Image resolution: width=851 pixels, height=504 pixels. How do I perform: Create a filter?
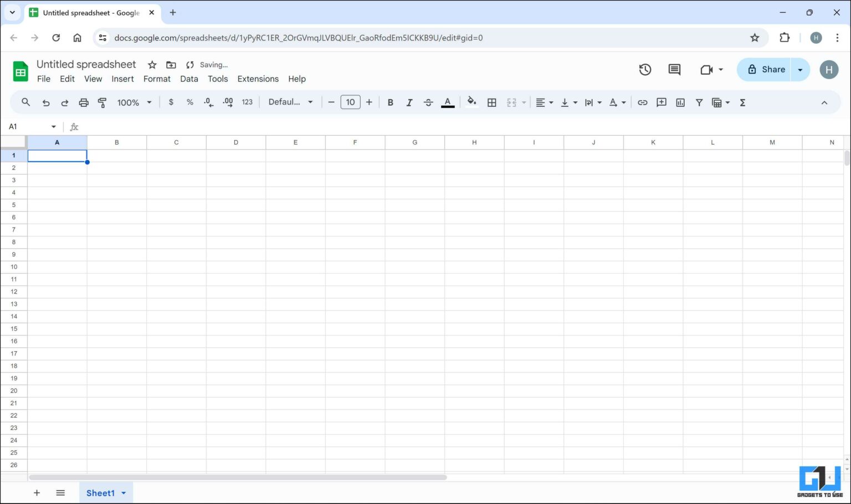coord(699,102)
